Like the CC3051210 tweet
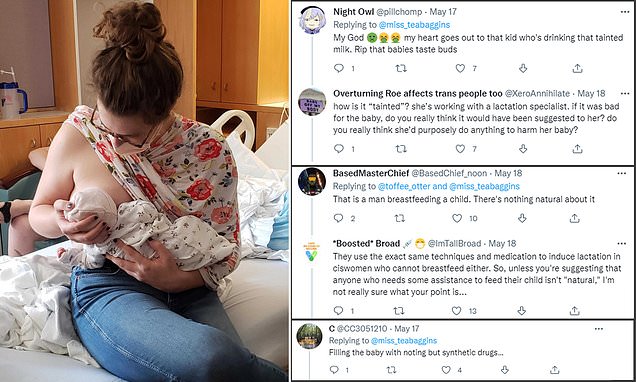Image resolution: width=636 pixels, height=382 pixels. [x=446, y=370]
